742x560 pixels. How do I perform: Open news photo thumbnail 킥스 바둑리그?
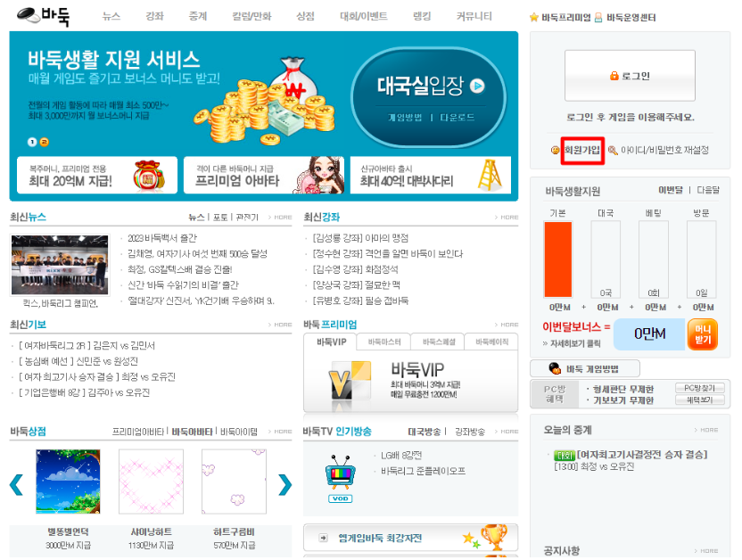pos(60,264)
